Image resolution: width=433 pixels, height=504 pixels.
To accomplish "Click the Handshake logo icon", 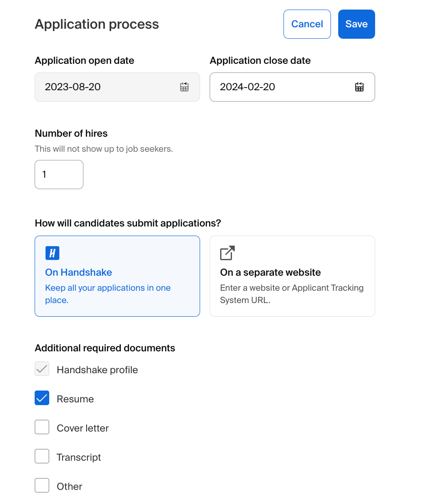I will coord(52,253).
